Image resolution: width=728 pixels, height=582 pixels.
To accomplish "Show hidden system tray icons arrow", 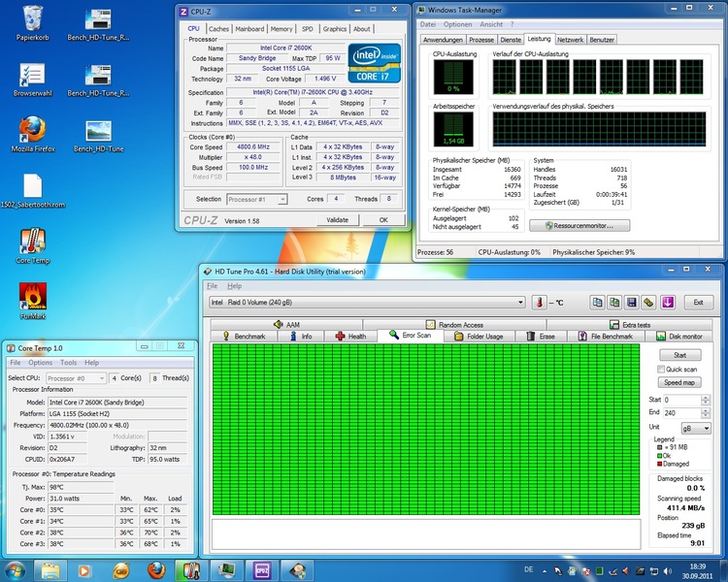I will pyautogui.click(x=545, y=571).
